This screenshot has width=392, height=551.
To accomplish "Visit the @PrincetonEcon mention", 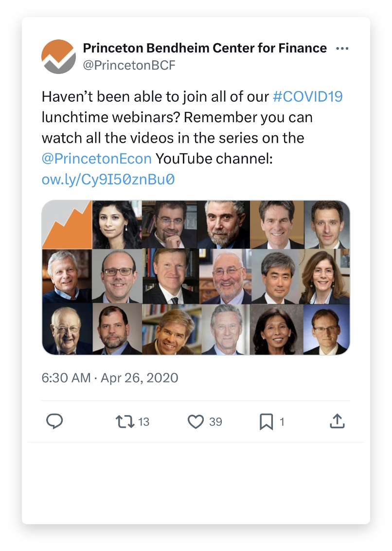I will point(97,159).
